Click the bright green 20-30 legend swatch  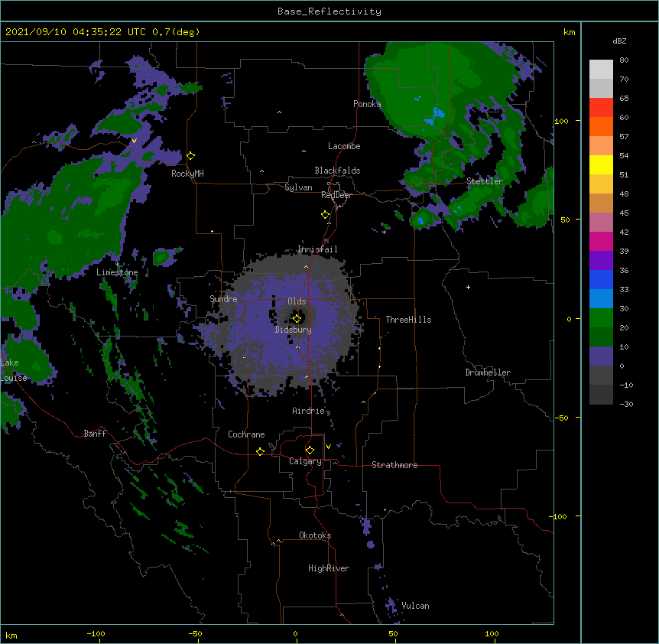[x=601, y=318]
